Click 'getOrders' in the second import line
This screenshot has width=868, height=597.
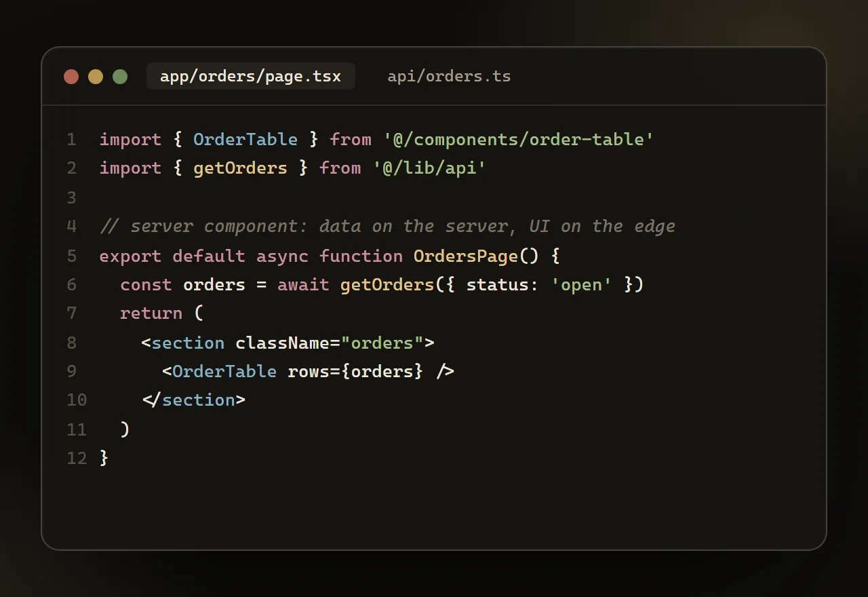[x=240, y=168]
